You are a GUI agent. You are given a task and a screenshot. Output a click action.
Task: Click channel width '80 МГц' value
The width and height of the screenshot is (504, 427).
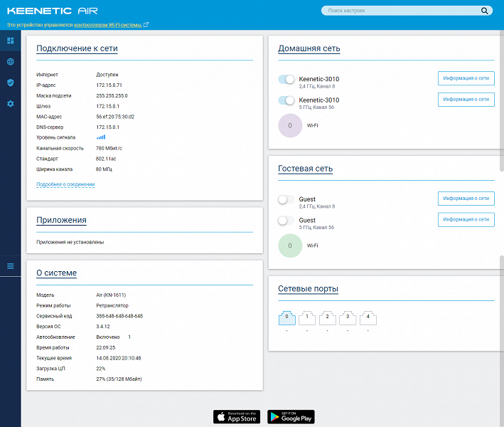(104, 169)
